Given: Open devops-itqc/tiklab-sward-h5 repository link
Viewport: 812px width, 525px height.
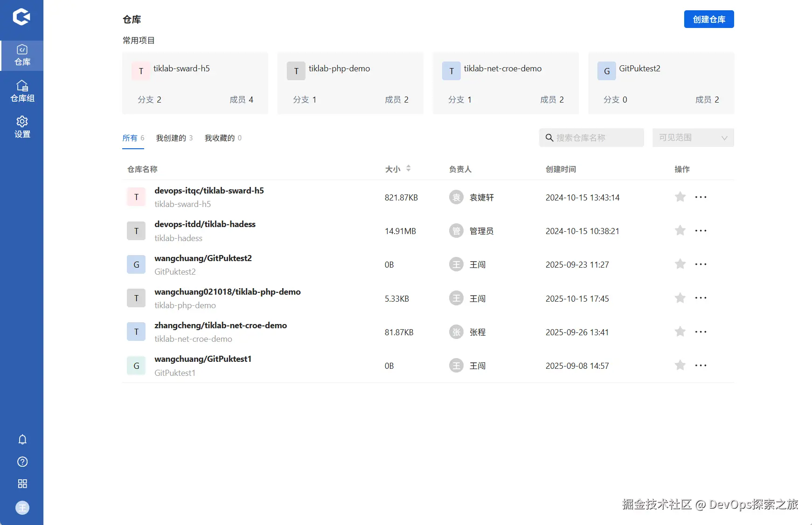Looking at the screenshot, I should (x=209, y=191).
